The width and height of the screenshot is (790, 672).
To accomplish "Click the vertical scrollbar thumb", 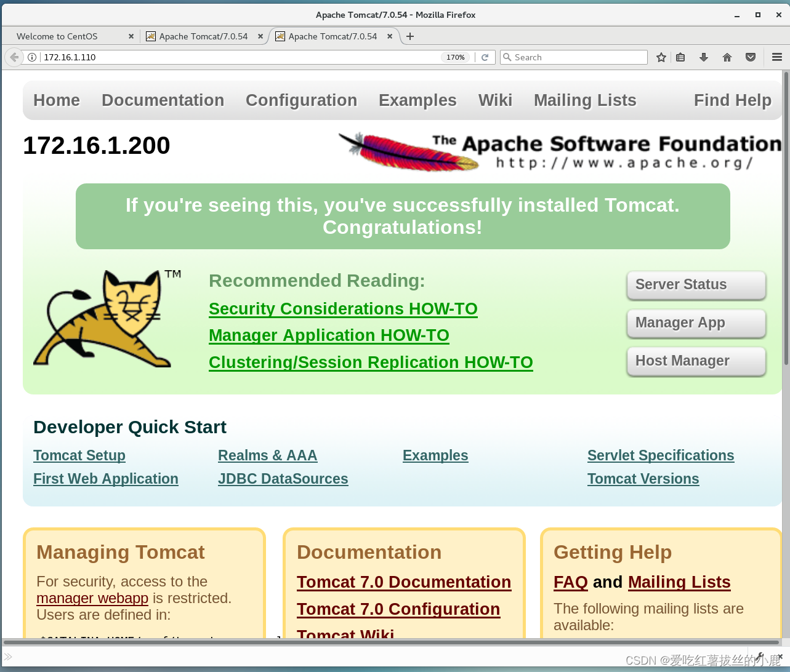I will pyautogui.click(x=786, y=218).
